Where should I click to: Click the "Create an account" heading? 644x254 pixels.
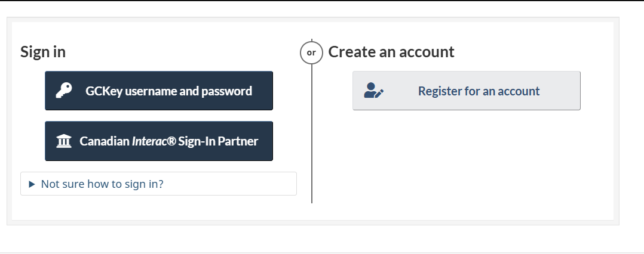pos(391,52)
